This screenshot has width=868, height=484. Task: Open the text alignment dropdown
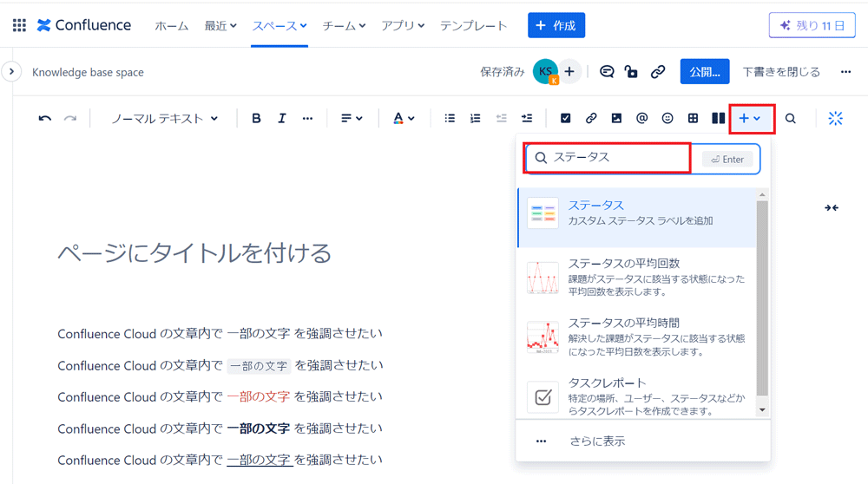(352, 118)
